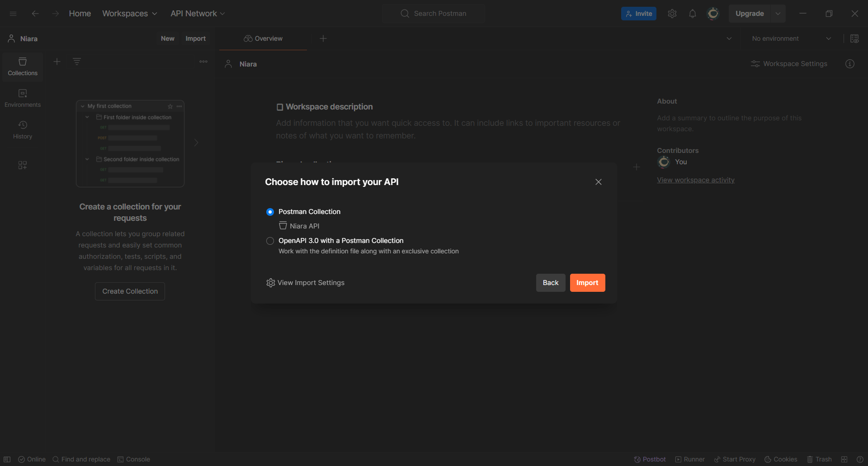Open new tab with plus icon

pyautogui.click(x=323, y=38)
